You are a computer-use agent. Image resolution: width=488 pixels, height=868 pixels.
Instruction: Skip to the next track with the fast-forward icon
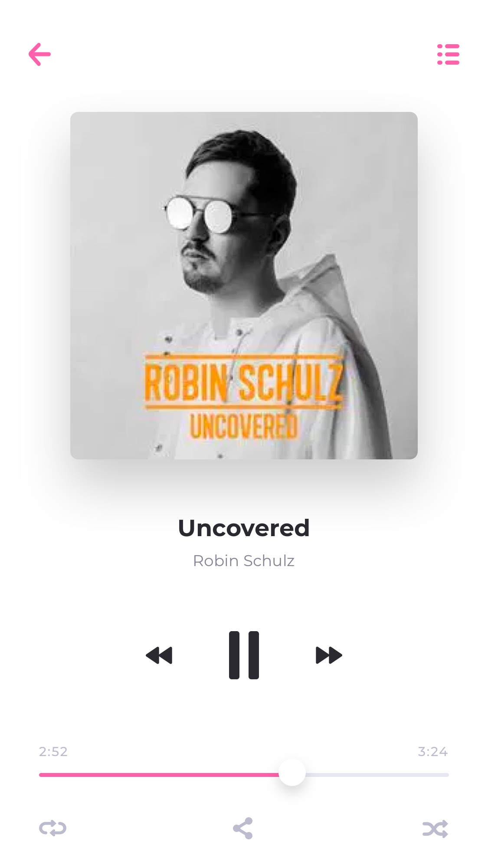[x=329, y=655]
